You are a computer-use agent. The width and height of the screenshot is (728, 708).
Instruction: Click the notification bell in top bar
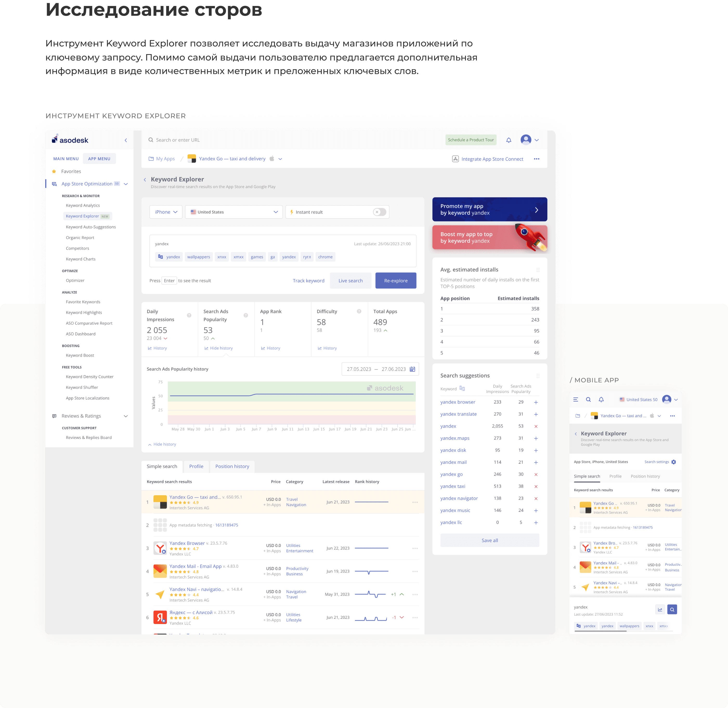point(508,140)
